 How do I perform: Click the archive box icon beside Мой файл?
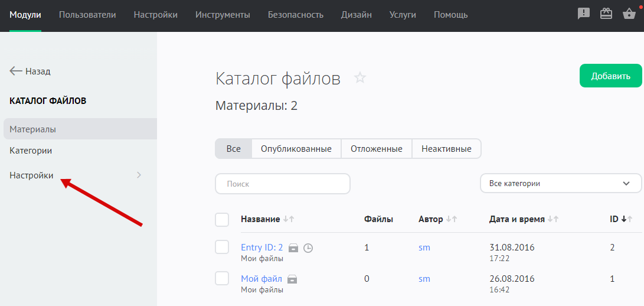292,279
